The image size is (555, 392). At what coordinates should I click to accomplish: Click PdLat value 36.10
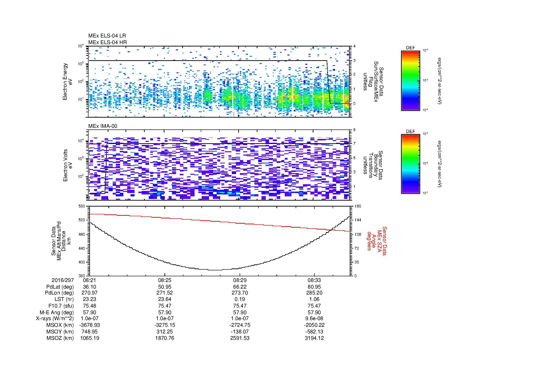pos(90,287)
